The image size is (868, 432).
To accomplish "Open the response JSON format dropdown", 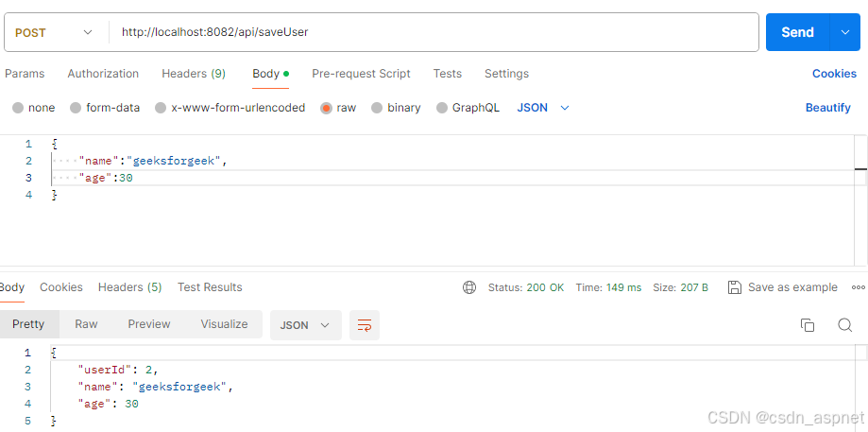I will (306, 325).
